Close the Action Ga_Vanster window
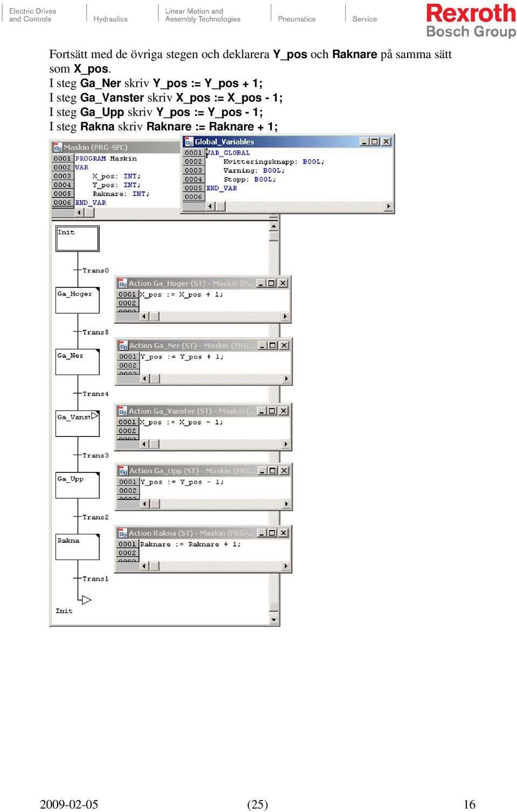The height and width of the screenshot is (812, 517). [x=283, y=411]
